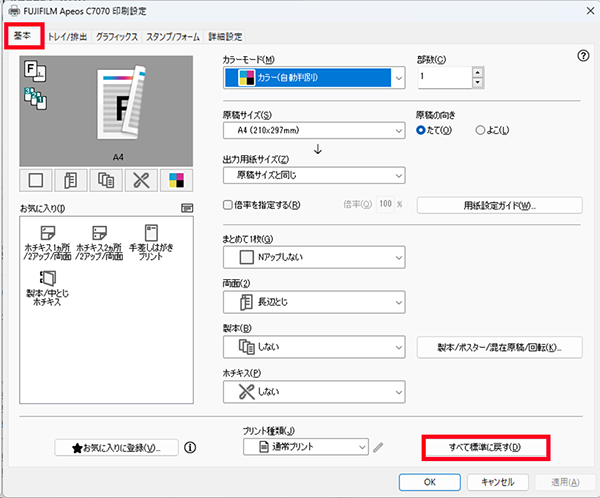Click すべて標準に戻す button
The height and width of the screenshot is (498, 600).
click(486, 447)
